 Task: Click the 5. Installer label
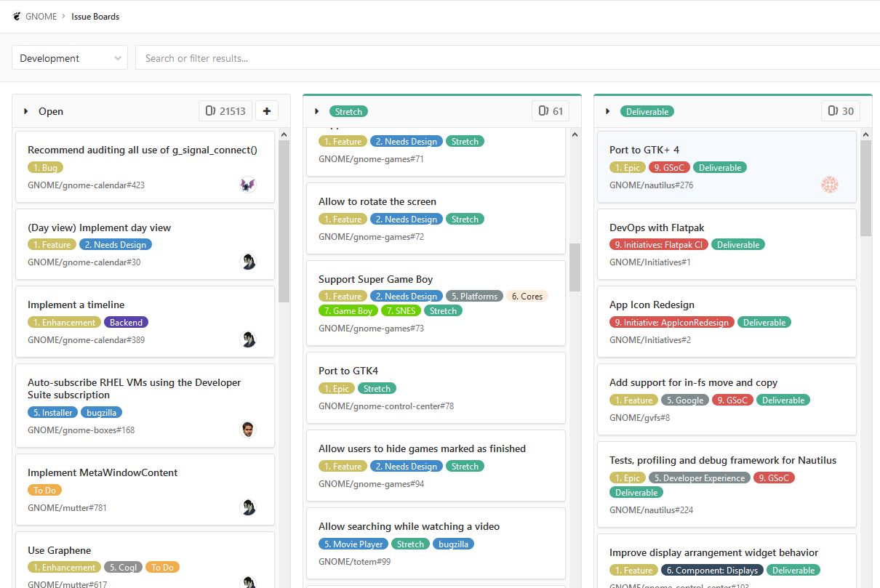(53, 412)
